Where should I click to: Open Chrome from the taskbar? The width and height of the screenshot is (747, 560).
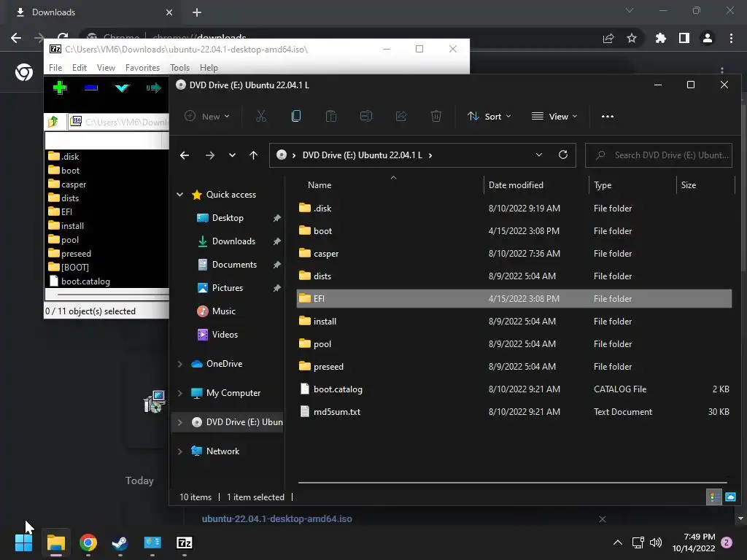(x=88, y=542)
